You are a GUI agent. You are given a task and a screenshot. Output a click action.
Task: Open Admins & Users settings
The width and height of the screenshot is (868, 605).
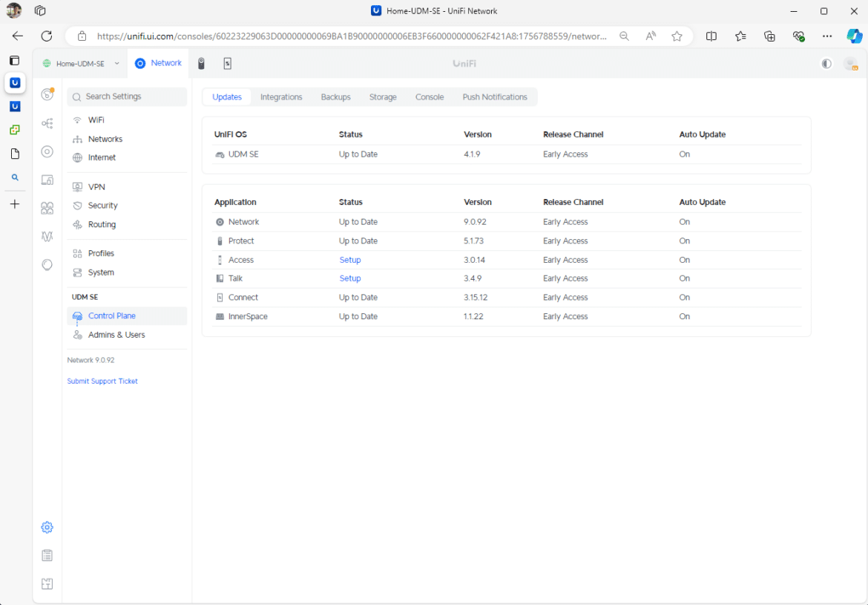click(127, 335)
